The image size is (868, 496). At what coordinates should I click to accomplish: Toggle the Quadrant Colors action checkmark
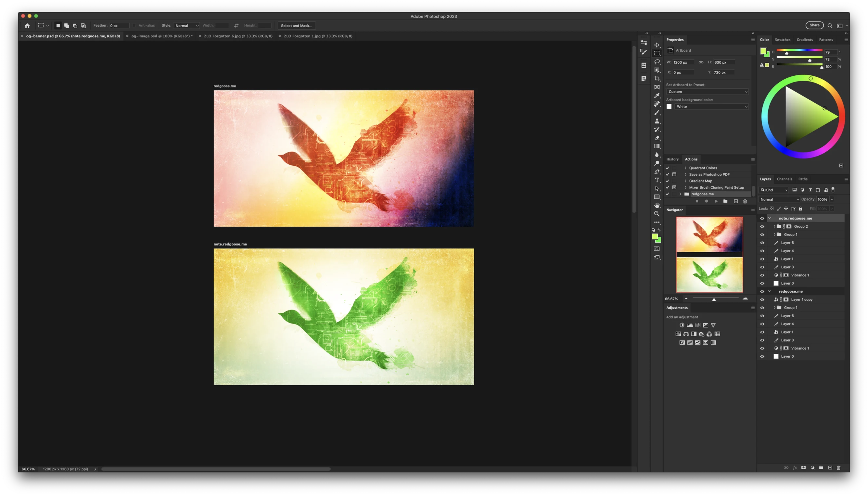[x=667, y=168]
